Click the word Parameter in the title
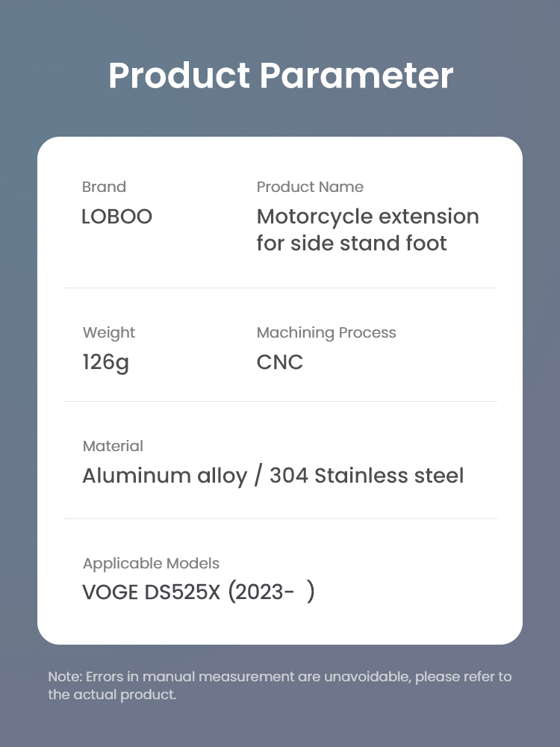Screen dimensions: 560x747 [357, 75]
